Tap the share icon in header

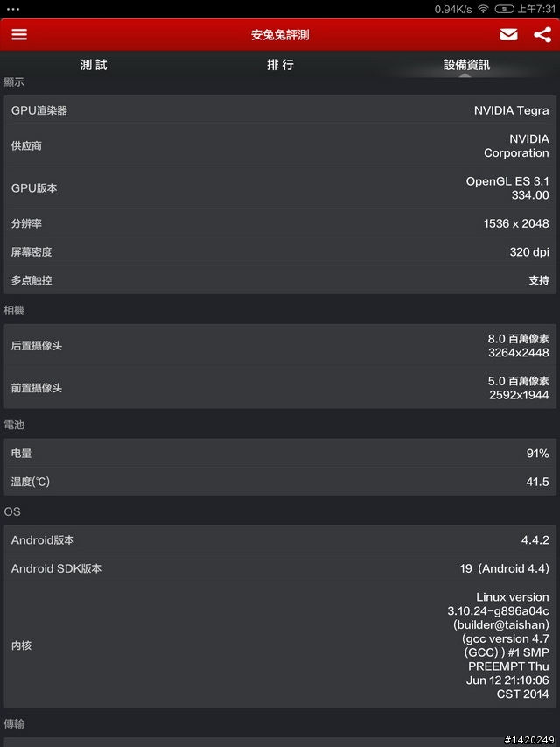(x=542, y=34)
